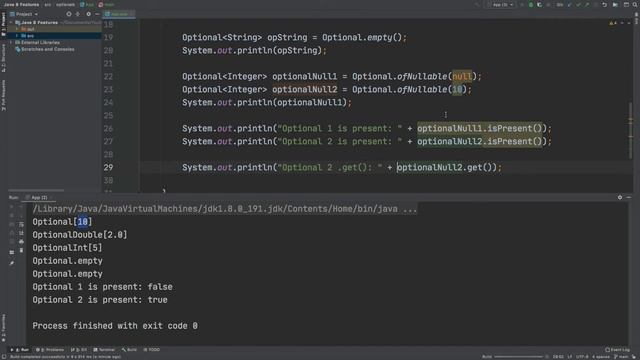Click the UTF-8 encoding in status bar
The width and height of the screenshot is (640, 360).
pyautogui.click(x=582, y=357)
